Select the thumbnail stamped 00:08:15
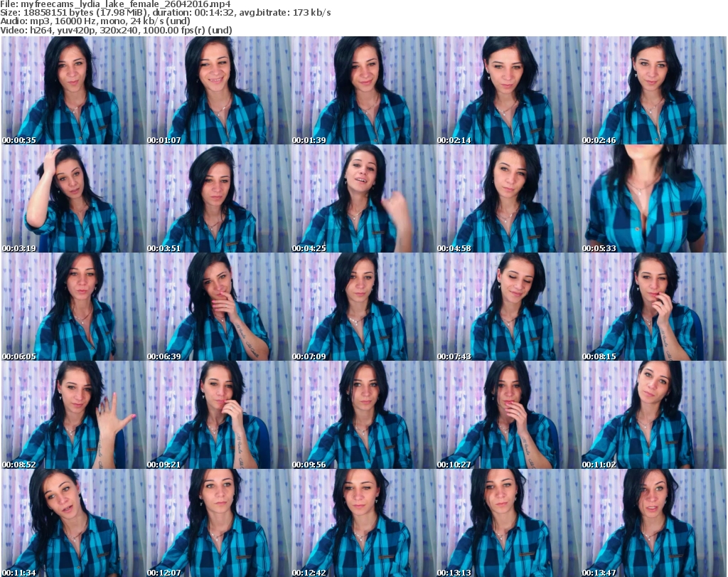 (654, 307)
